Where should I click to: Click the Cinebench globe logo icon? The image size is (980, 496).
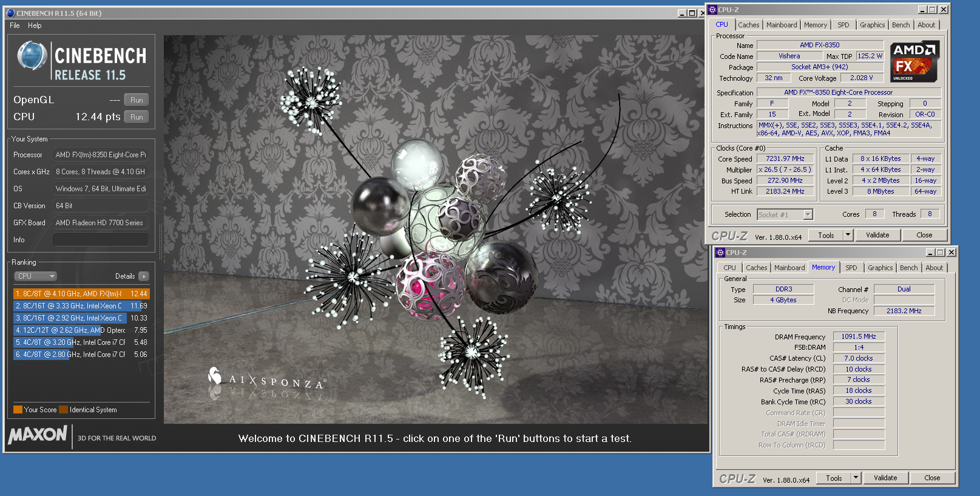[x=32, y=56]
